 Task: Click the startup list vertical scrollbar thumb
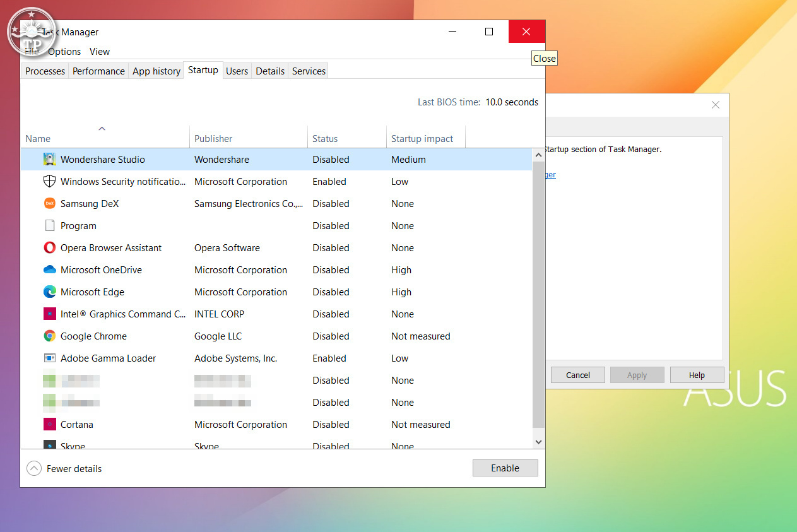tap(538, 293)
